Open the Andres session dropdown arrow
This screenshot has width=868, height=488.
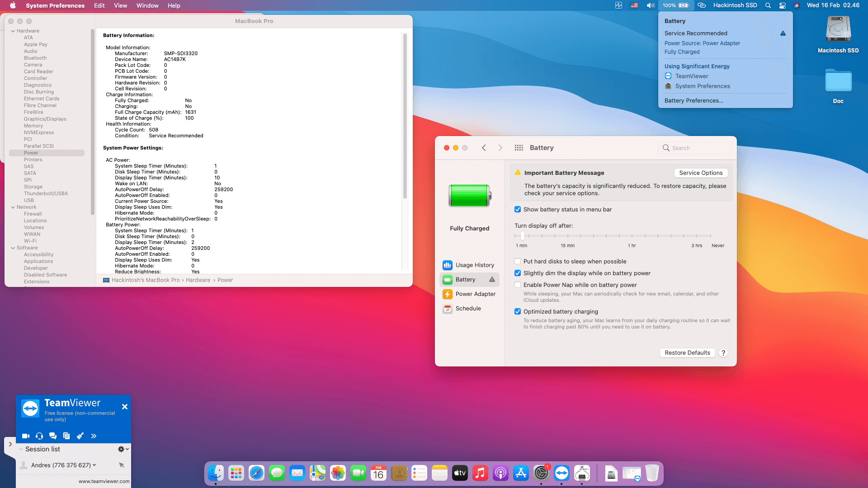(94, 465)
